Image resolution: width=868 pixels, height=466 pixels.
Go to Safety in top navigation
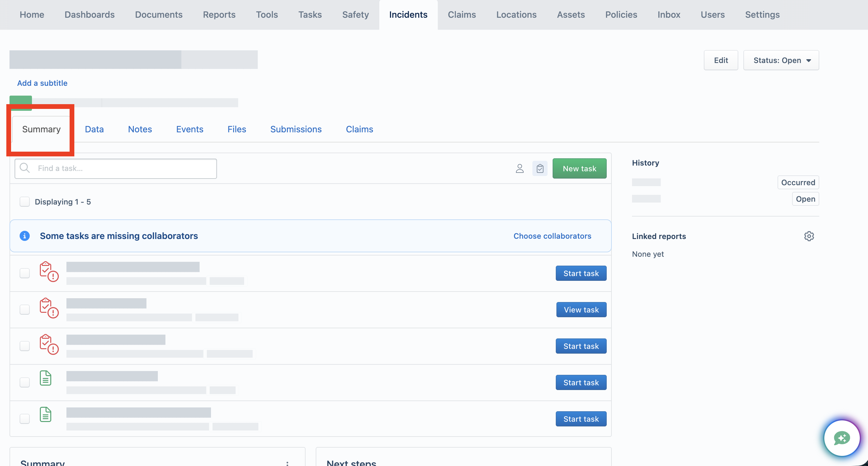[x=356, y=15]
